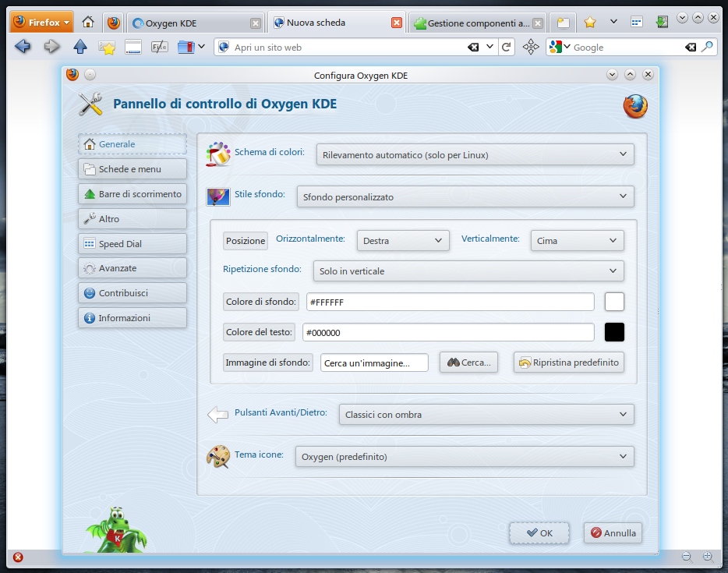Image resolution: width=728 pixels, height=573 pixels.
Task: Open the Avanzate section
Action: (133, 268)
